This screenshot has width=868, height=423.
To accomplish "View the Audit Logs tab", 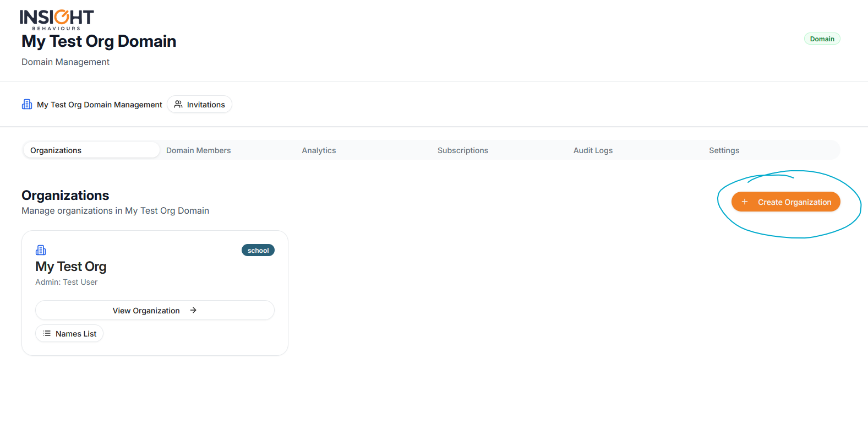I will click(x=593, y=150).
